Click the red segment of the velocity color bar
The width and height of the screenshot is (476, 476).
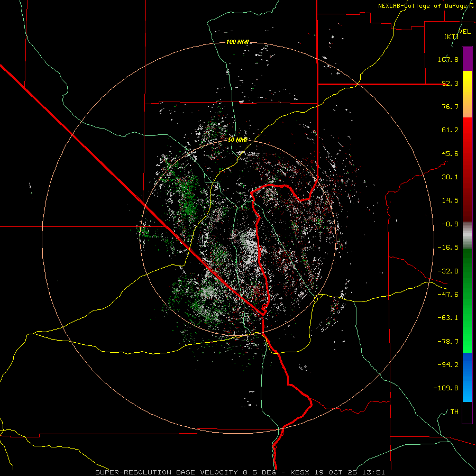[x=467, y=169]
